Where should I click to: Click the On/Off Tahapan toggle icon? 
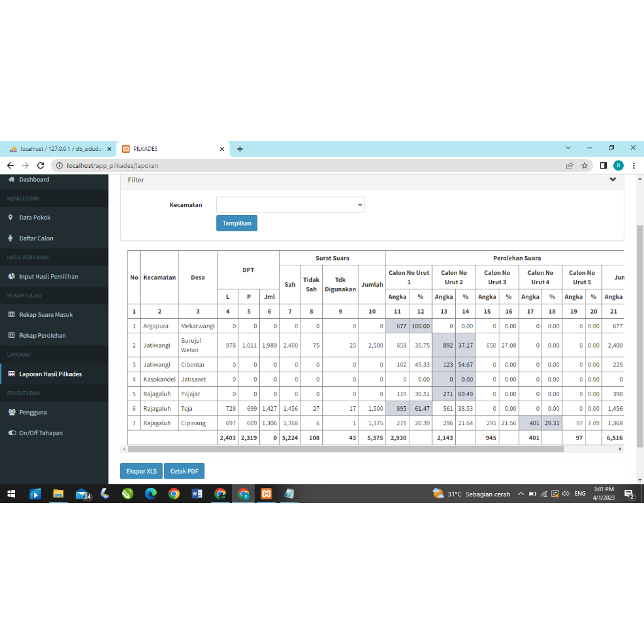[x=13, y=433]
